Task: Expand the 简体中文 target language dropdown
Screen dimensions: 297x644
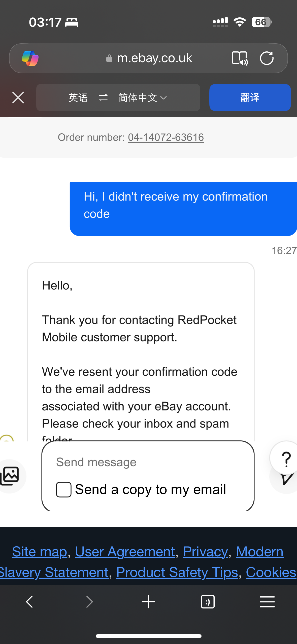Action: click(x=143, y=98)
